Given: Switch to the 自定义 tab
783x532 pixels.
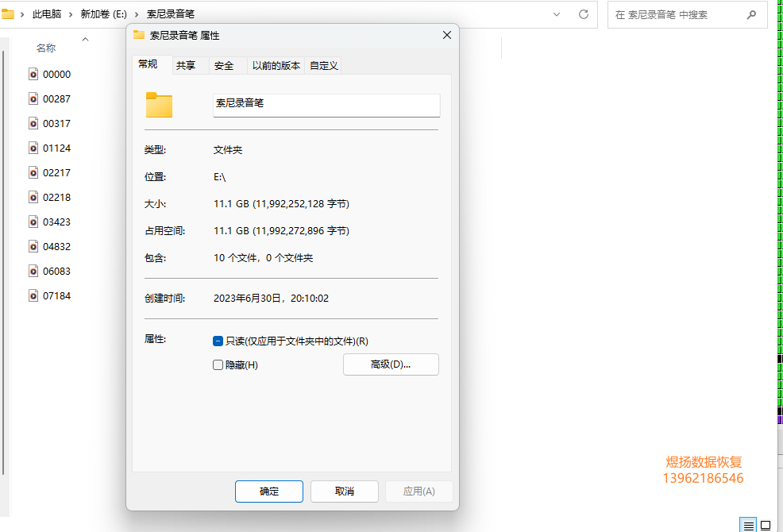Looking at the screenshot, I should point(323,65).
